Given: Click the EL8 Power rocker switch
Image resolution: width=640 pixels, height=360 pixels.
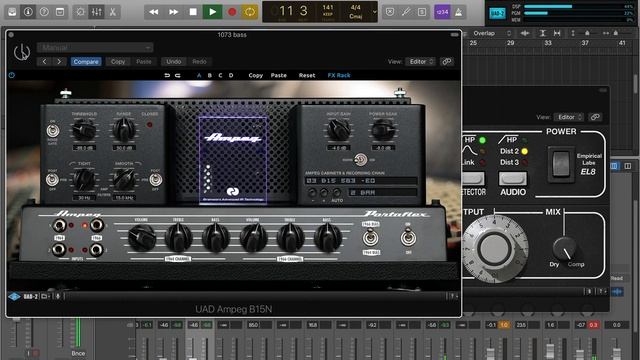Looking at the screenshot, I should (x=561, y=164).
